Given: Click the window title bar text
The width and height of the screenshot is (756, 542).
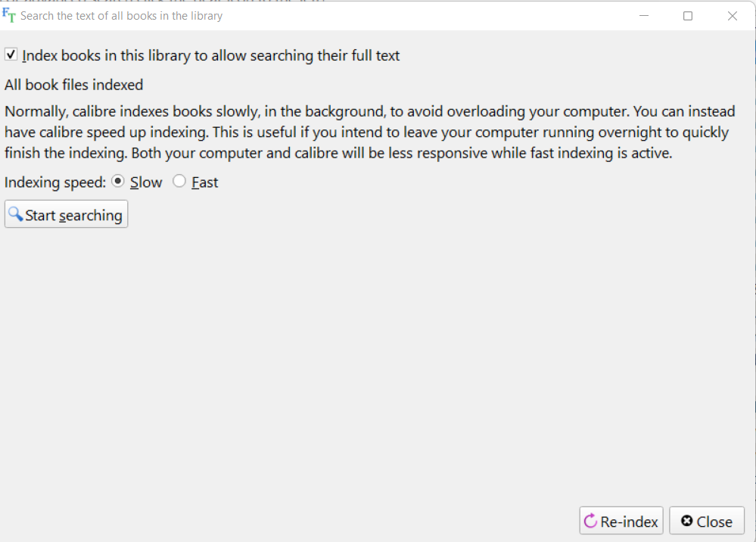Looking at the screenshot, I should 121,16.
